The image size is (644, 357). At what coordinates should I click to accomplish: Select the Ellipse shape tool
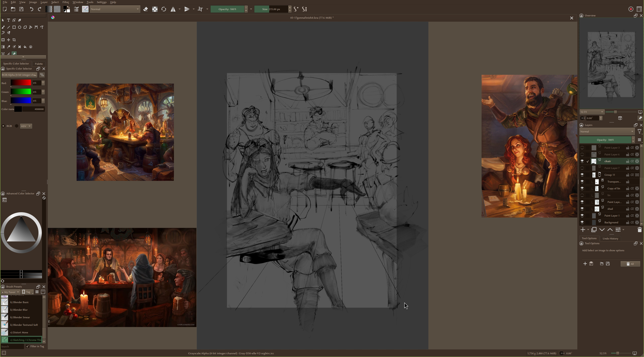(x=20, y=27)
